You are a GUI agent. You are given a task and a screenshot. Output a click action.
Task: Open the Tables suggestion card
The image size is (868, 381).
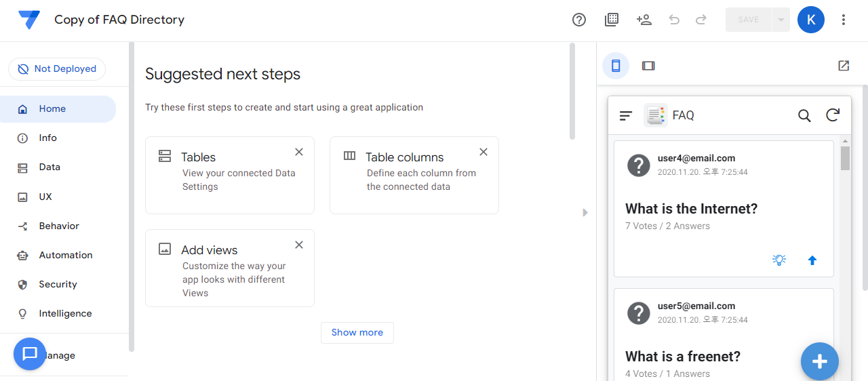coord(230,176)
